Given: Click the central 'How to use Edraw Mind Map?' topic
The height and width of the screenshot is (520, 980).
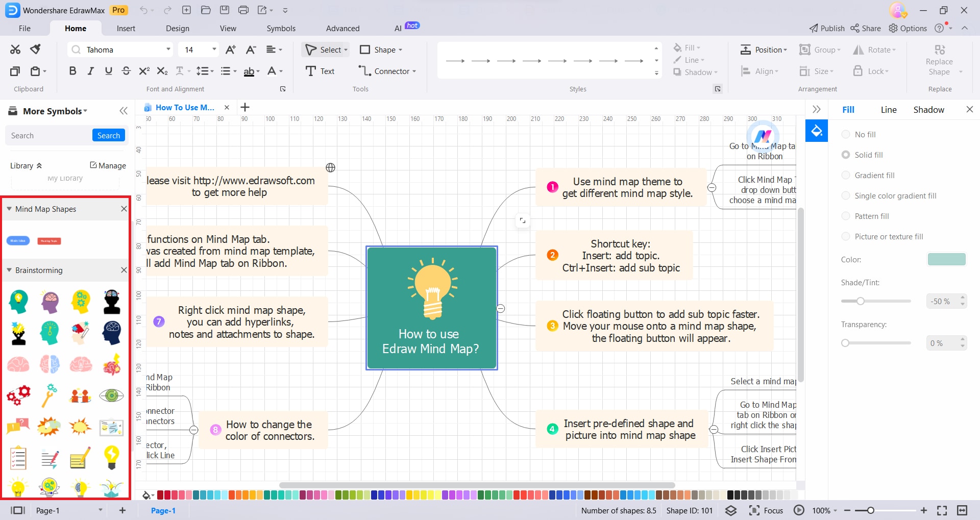Looking at the screenshot, I should click(432, 308).
